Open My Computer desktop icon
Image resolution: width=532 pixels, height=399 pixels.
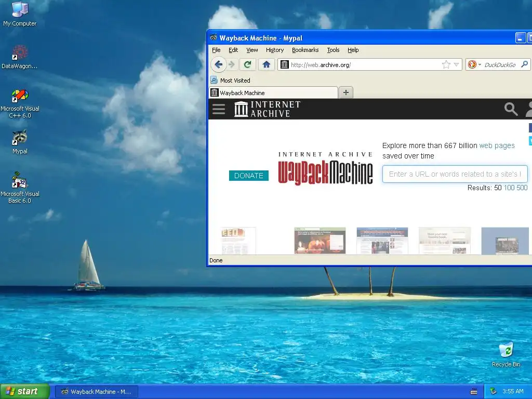click(20, 14)
